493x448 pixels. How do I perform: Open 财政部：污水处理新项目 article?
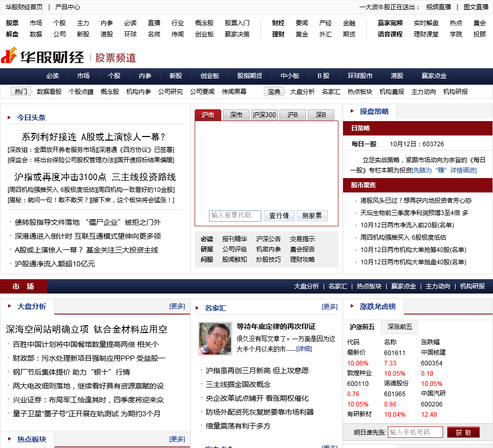(89, 358)
